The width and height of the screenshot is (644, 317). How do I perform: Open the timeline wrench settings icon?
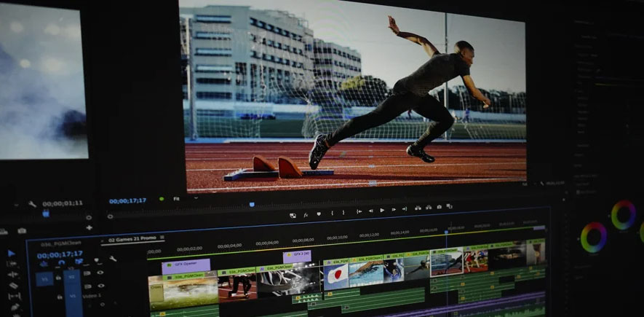click(113, 258)
